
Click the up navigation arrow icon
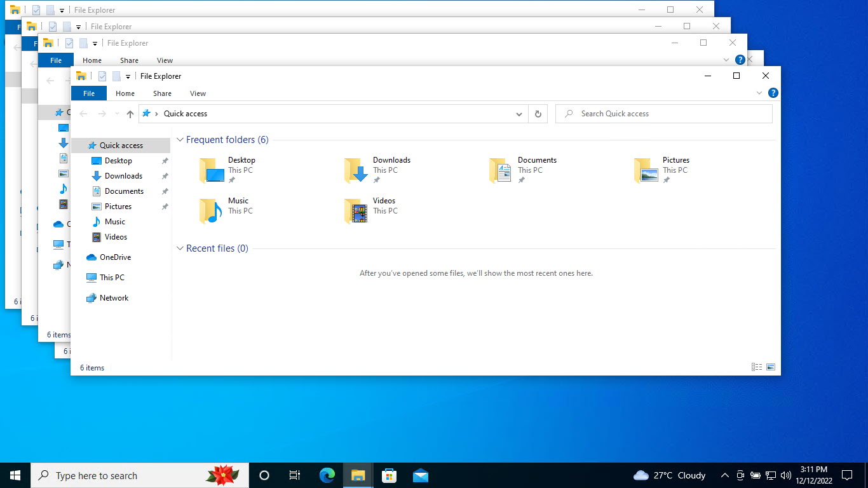point(130,114)
